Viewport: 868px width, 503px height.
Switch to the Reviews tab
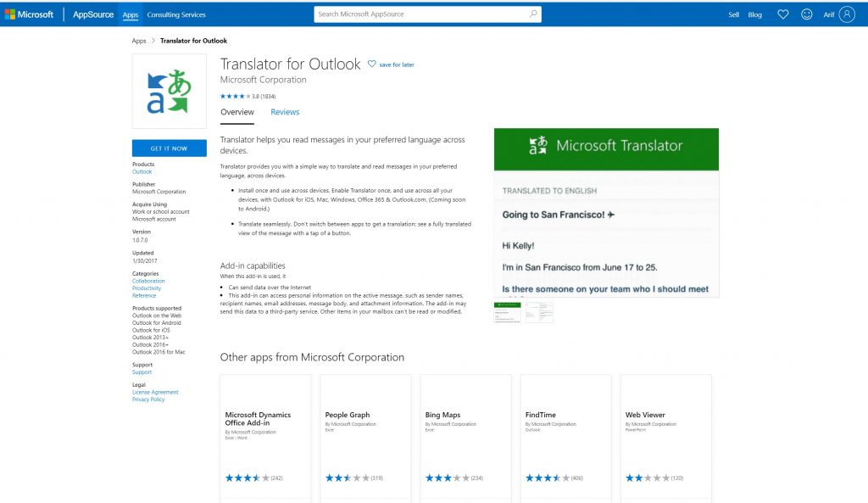point(285,112)
